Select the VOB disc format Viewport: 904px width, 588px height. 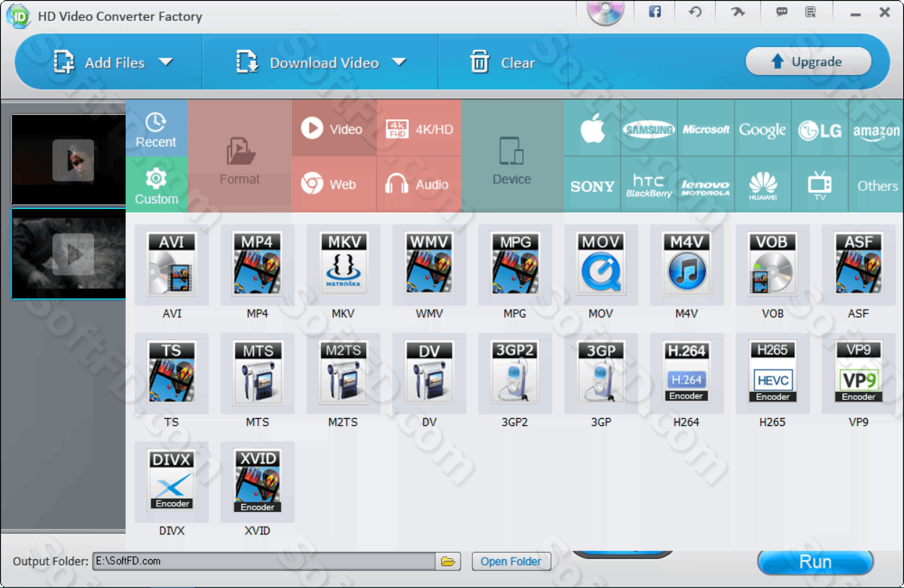pos(772,265)
